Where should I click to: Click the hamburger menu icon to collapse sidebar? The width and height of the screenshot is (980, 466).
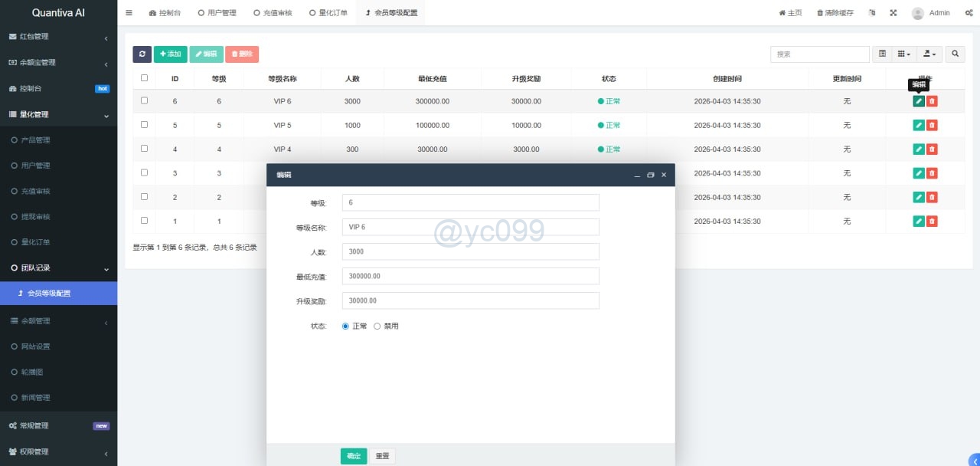(129, 13)
